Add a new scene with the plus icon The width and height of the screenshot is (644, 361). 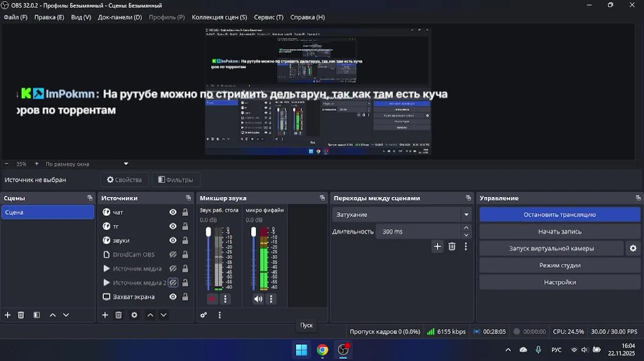click(x=8, y=315)
